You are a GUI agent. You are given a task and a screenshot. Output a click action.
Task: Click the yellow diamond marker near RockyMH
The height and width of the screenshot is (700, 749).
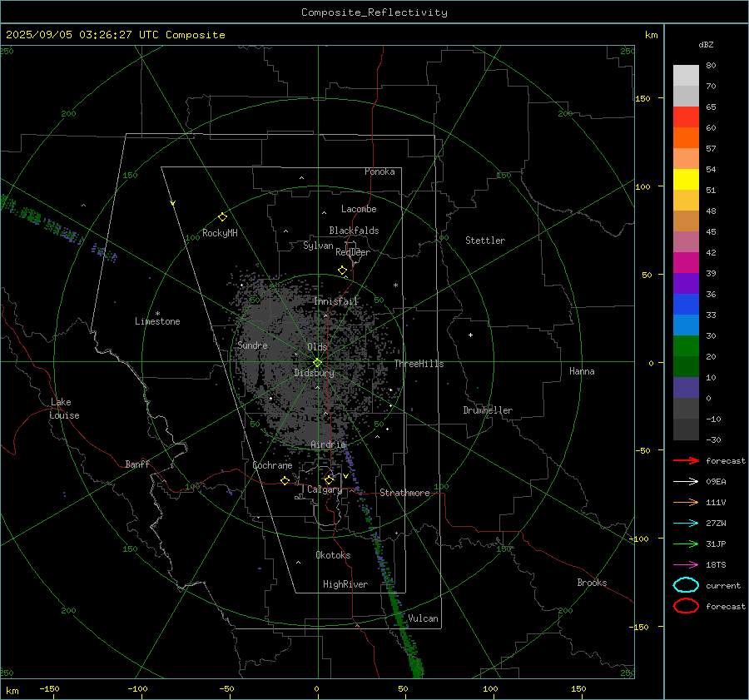click(222, 217)
